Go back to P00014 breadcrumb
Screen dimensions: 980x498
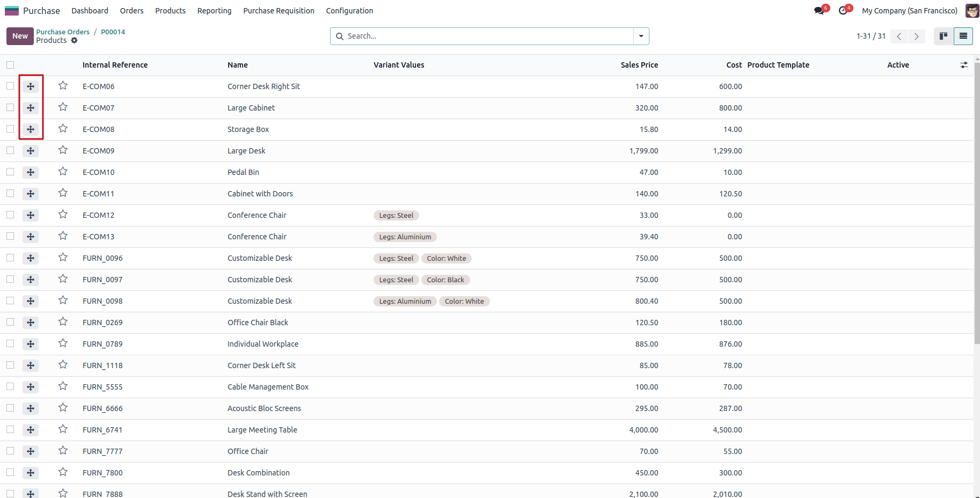click(113, 32)
